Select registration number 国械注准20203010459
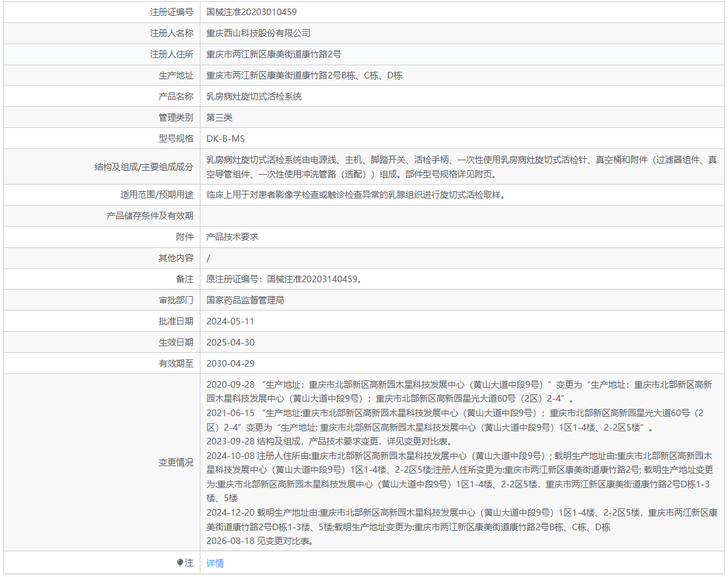The image size is (728, 577). click(x=251, y=12)
